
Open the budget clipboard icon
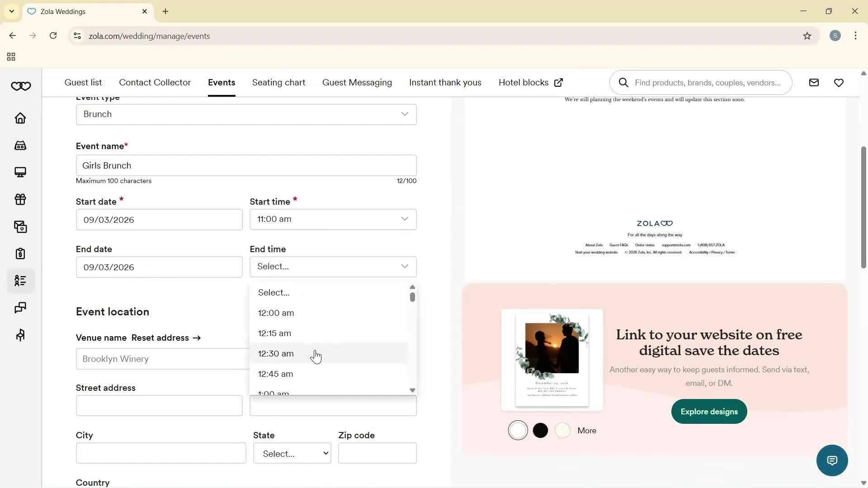(x=20, y=253)
